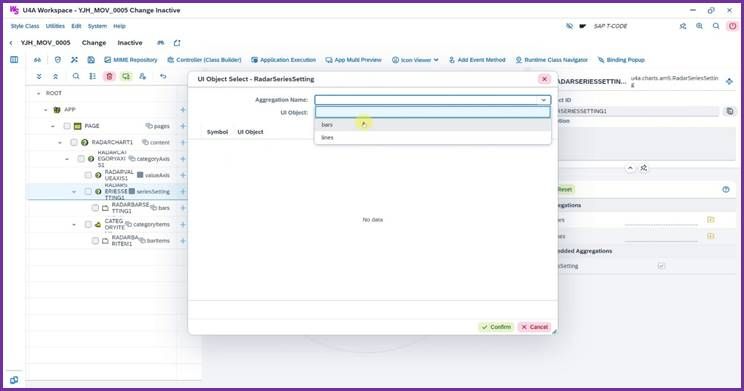Screen dimensions: 744x391
Task: Click the Application Execution button
Action: pyautogui.click(x=283, y=60)
